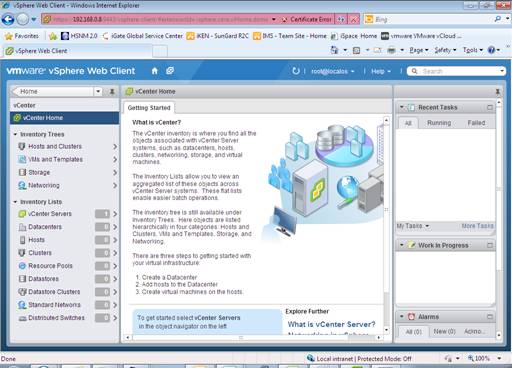The width and height of the screenshot is (512, 368).
Task: Open the What is vCenter Server? link
Action: 331,324
